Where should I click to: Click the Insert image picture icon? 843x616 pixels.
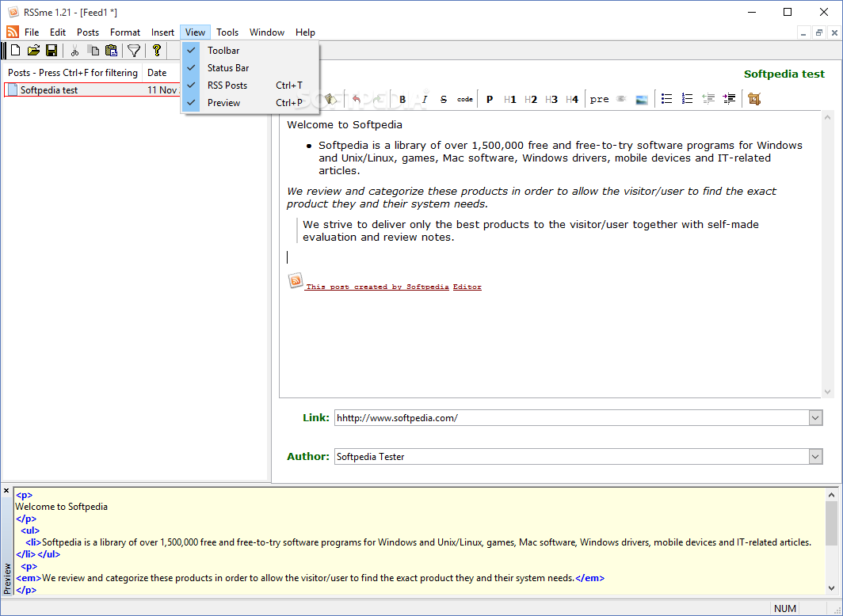[x=642, y=99]
